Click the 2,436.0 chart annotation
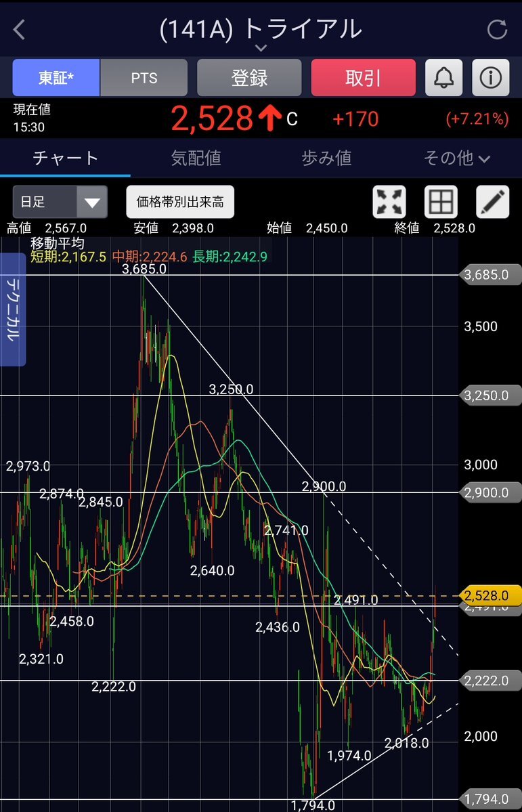Screen dimensions: 522x812 point(278,628)
